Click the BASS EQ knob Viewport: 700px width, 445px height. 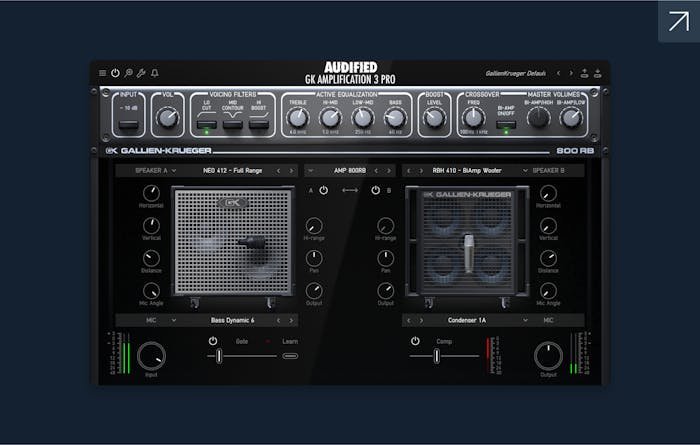[x=395, y=118]
